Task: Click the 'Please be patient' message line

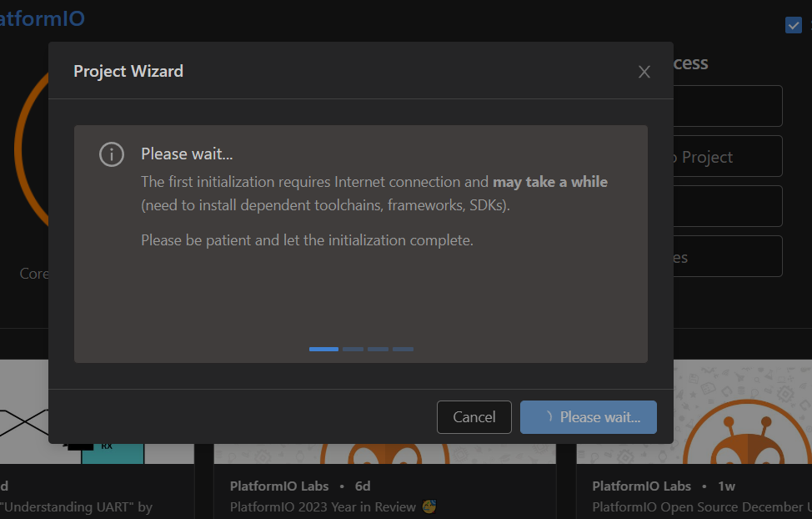Action: click(307, 240)
